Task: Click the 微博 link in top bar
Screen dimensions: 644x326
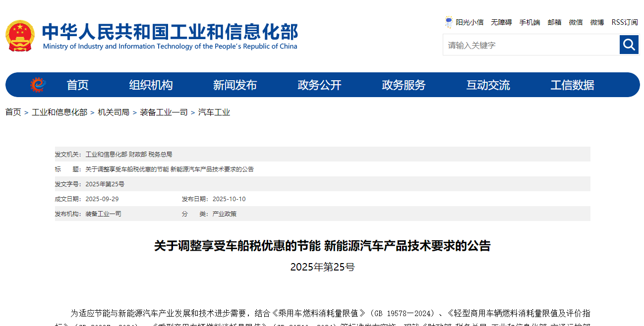Action: click(x=597, y=22)
